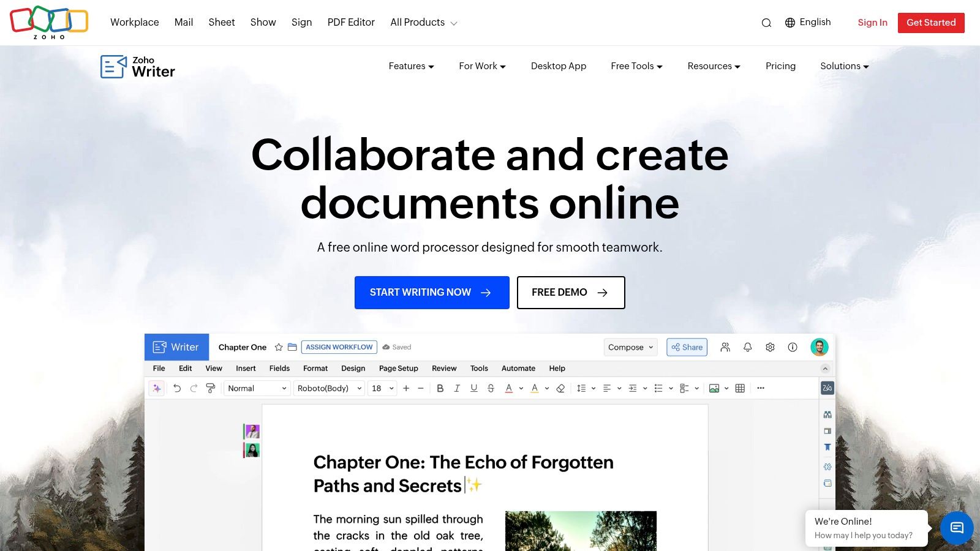Screen dimensions: 980x551
Task: Toggle strikethrough formatting
Action: 491,388
